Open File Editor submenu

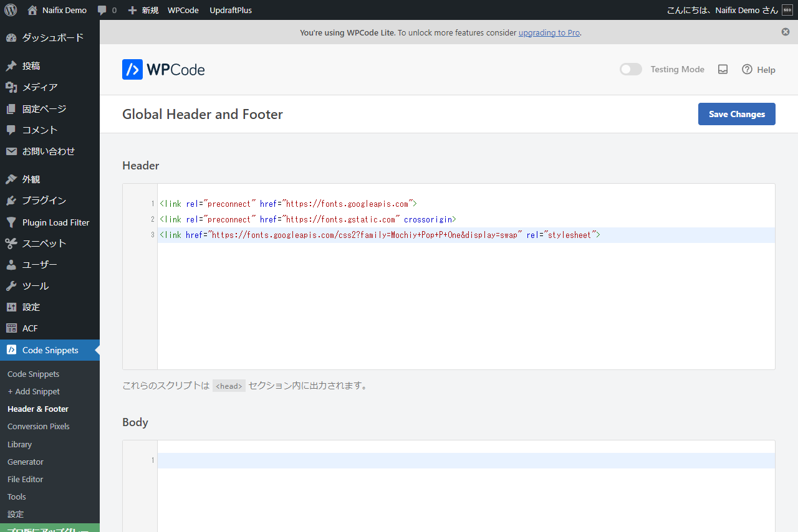click(26, 479)
